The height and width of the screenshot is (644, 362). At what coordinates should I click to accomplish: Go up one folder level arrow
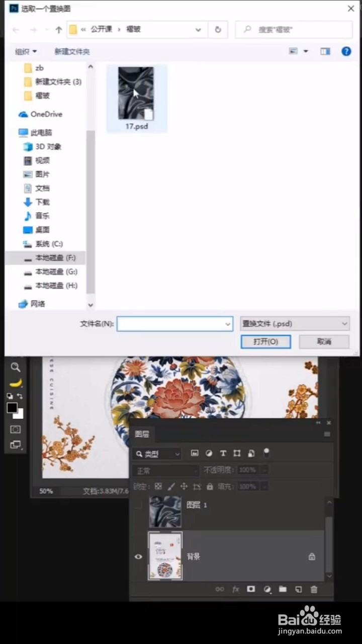58,30
